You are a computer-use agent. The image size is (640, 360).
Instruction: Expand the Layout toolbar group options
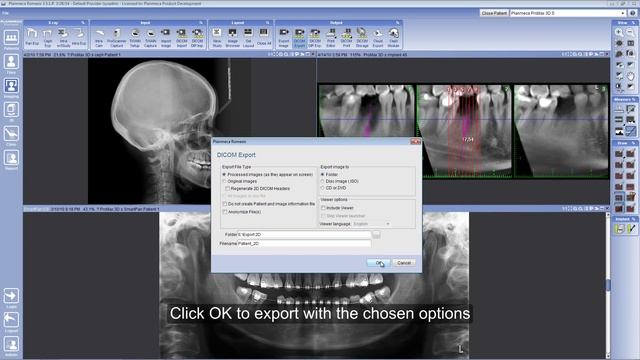tap(268, 23)
